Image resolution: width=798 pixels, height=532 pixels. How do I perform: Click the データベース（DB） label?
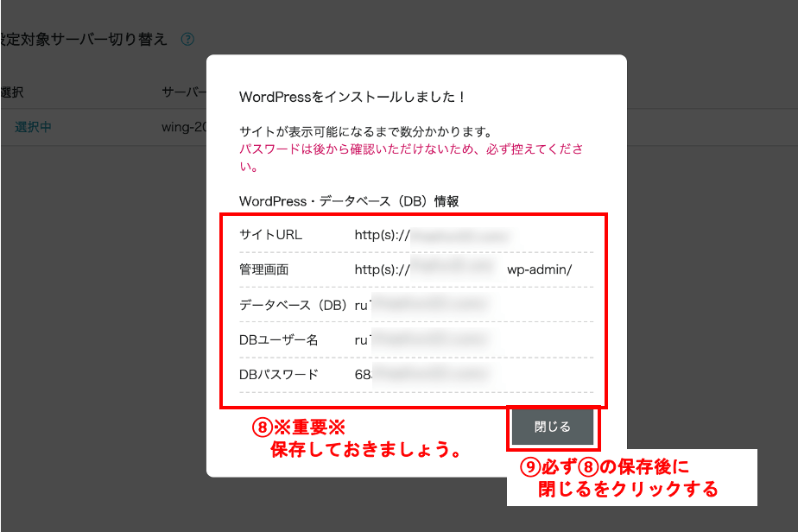(293, 305)
